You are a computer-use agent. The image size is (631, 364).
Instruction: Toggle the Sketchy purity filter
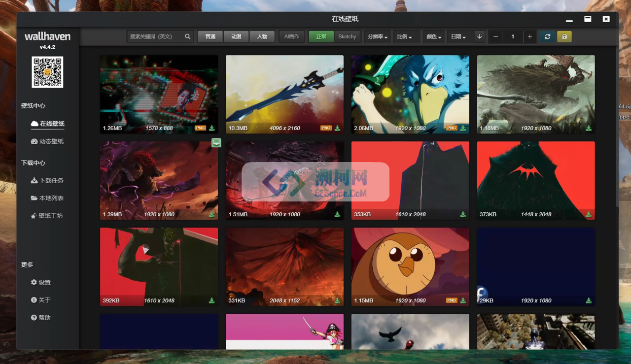click(x=347, y=36)
